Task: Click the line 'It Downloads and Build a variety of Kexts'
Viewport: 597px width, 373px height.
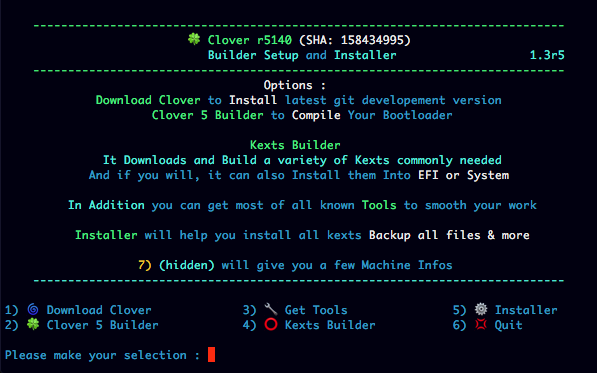Action: click(302, 160)
